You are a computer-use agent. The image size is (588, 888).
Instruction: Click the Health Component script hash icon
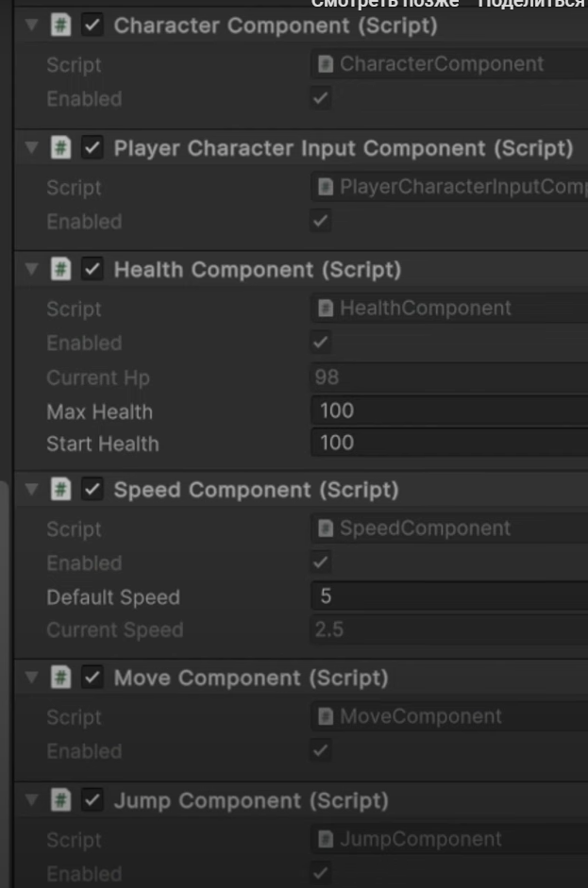pyautogui.click(x=61, y=269)
